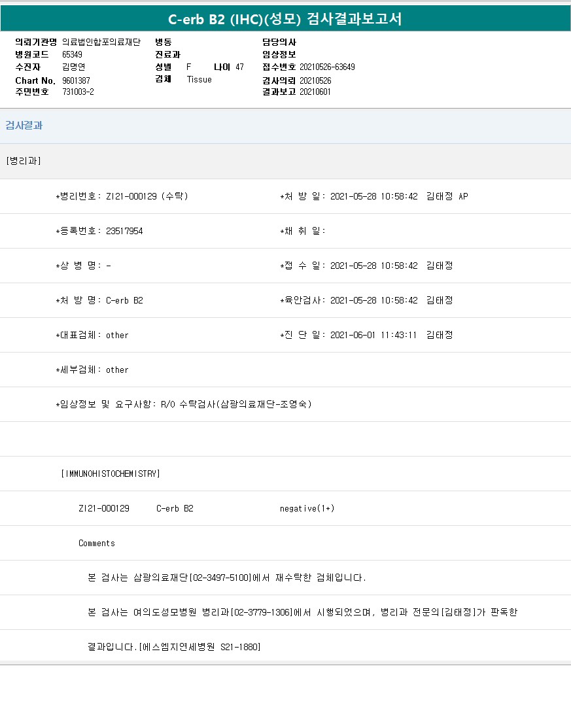Click the '접 수 일' date row
Screen dimensions: 571x728
pyautogui.click(x=366, y=266)
